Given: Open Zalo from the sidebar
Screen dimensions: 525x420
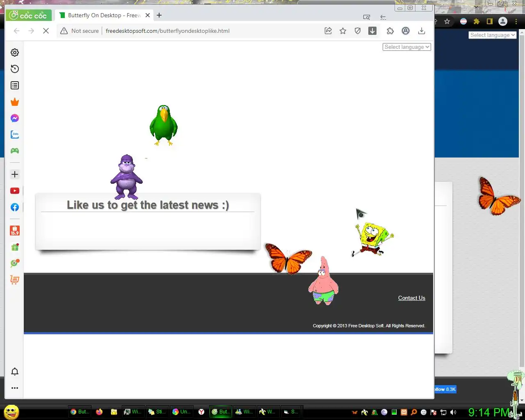Looking at the screenshot, I should point(15,135).
